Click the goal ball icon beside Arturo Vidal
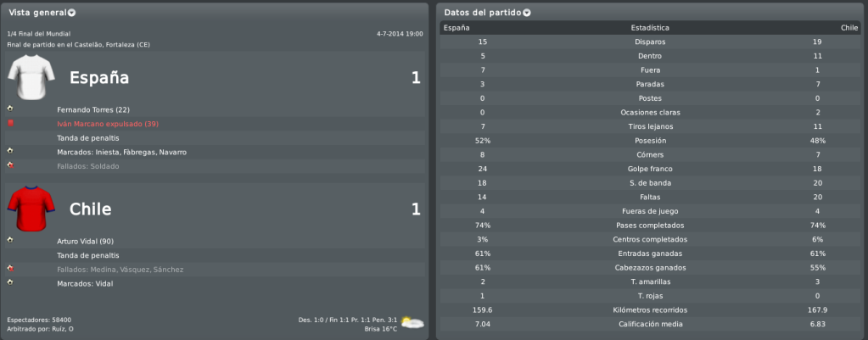 10,241
